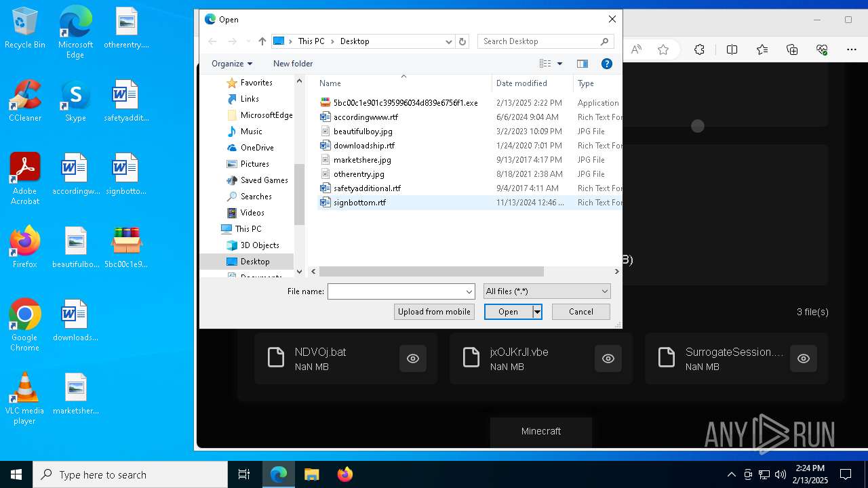Image resolution: width=868 pixels, height=488 pixels.
Task: Click the Cancel button
Action: click(581, 312)
